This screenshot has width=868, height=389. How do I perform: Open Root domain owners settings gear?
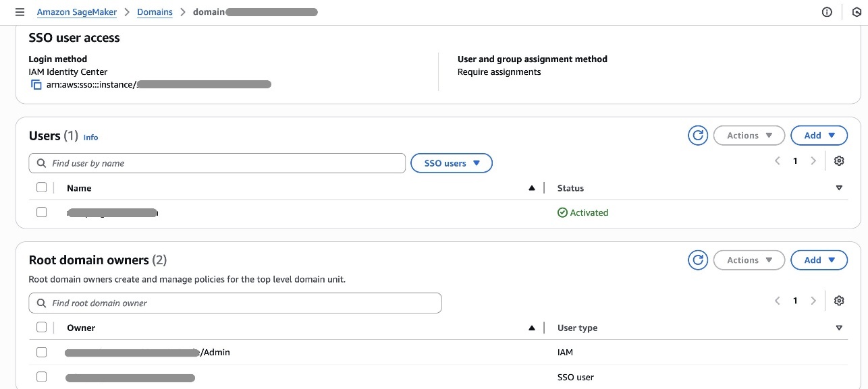[839, 301]
